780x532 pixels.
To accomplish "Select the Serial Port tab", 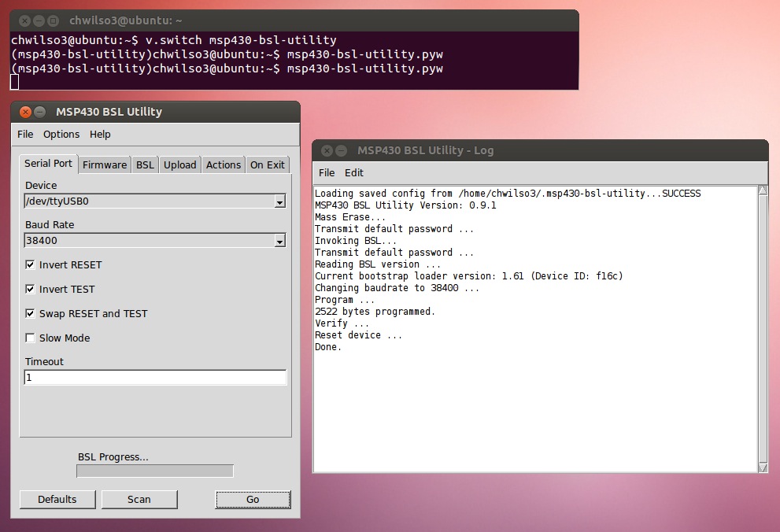I will (x=48, y=164).
